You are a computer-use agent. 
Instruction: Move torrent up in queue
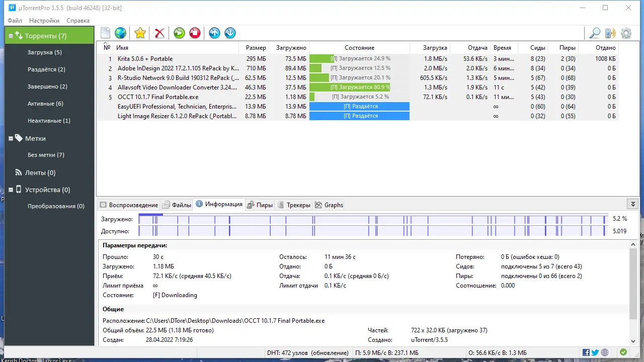coord(214,33)
